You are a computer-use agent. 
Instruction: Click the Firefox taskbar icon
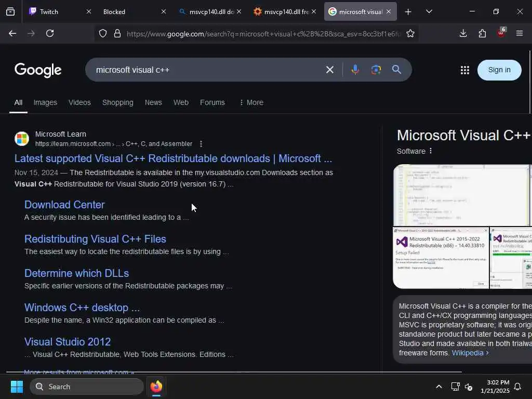[156, 387]
